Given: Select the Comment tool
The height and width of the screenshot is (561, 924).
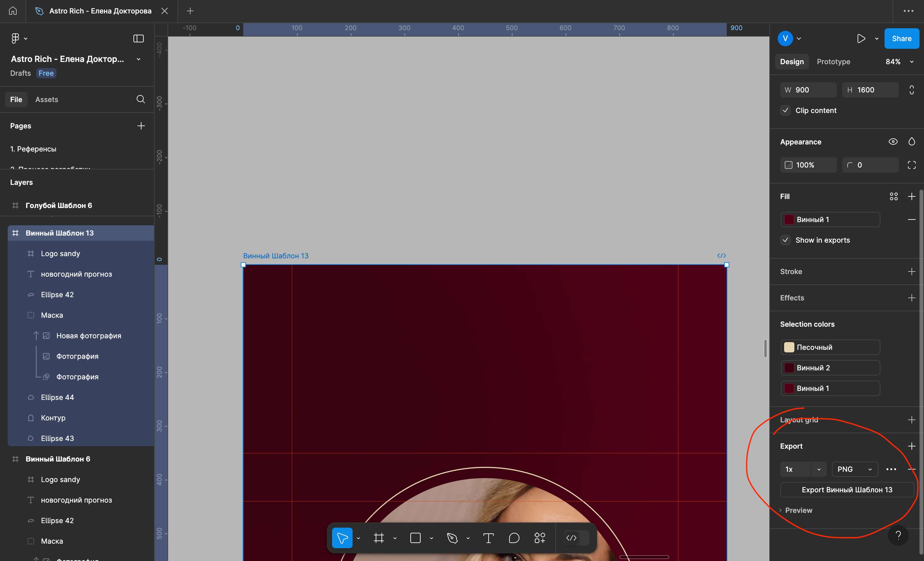Looking at the screenshot, I should 514,538.
